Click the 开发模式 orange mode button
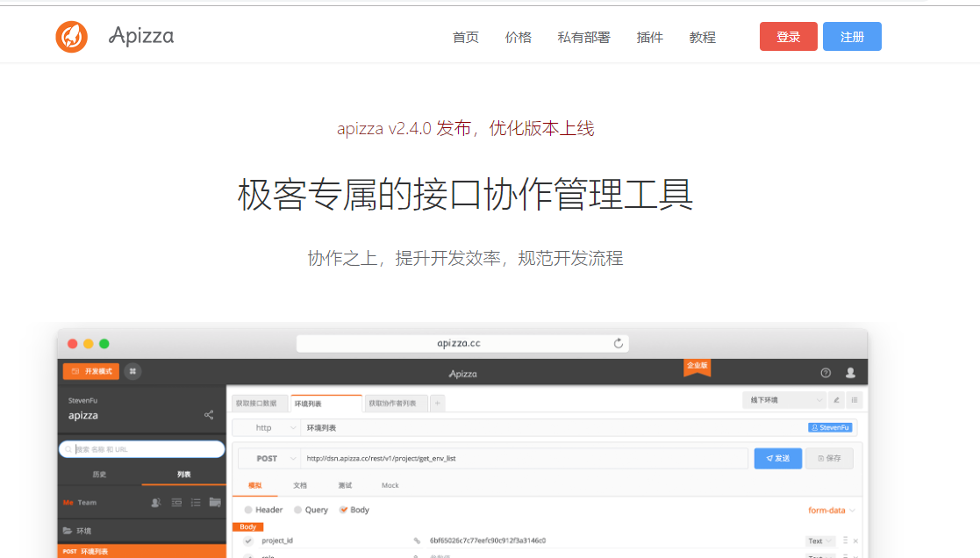The image size is (980, 558). tap(92, 371)
